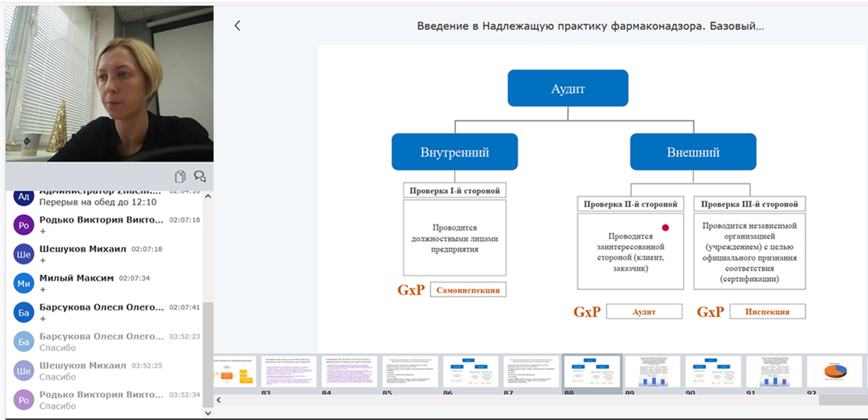The image size is (868, 420).
Task: Open the documents/files icon above the chat
Action: pos(180,176)
